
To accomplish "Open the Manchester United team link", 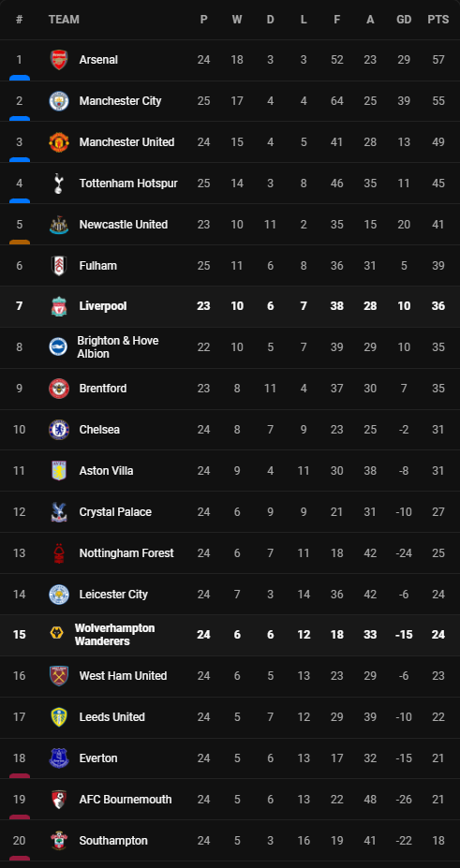I will coord(126,142).
